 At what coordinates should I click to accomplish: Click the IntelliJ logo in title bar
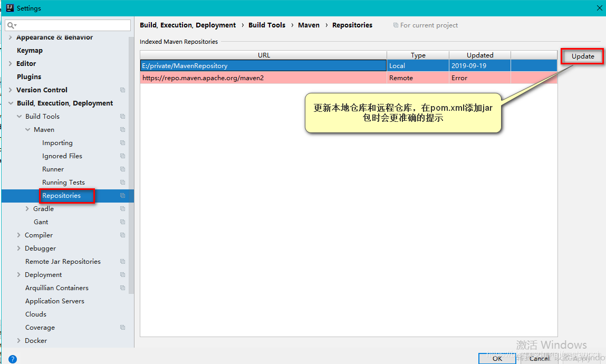click(9, 8)
